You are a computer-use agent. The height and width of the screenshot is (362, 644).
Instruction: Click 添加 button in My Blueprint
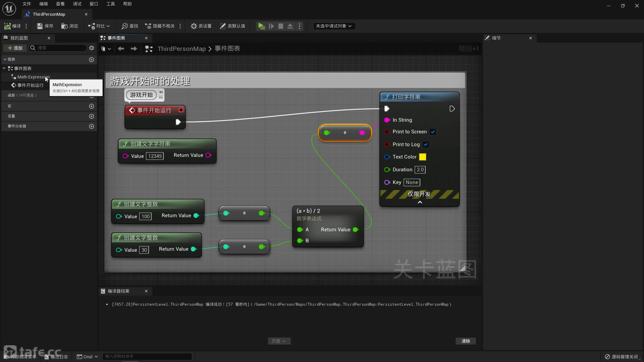pyautogui.click(x=15, y=48)
